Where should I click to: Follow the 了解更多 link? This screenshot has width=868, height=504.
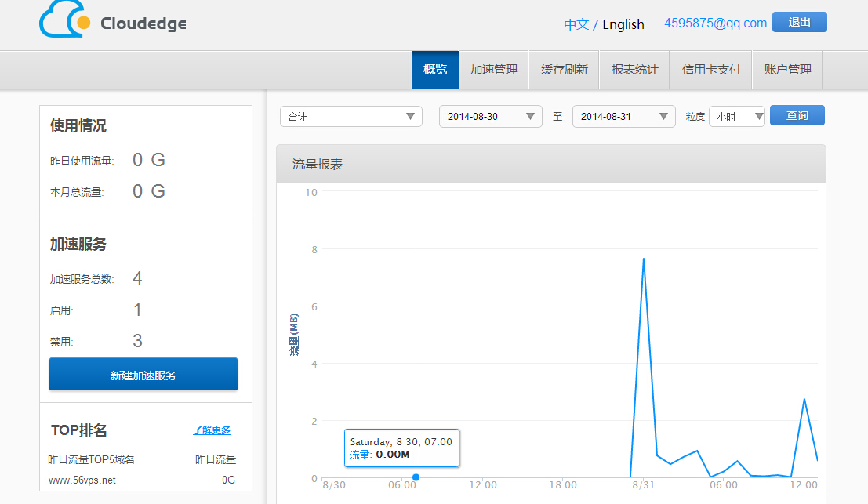tap(212, 430)
